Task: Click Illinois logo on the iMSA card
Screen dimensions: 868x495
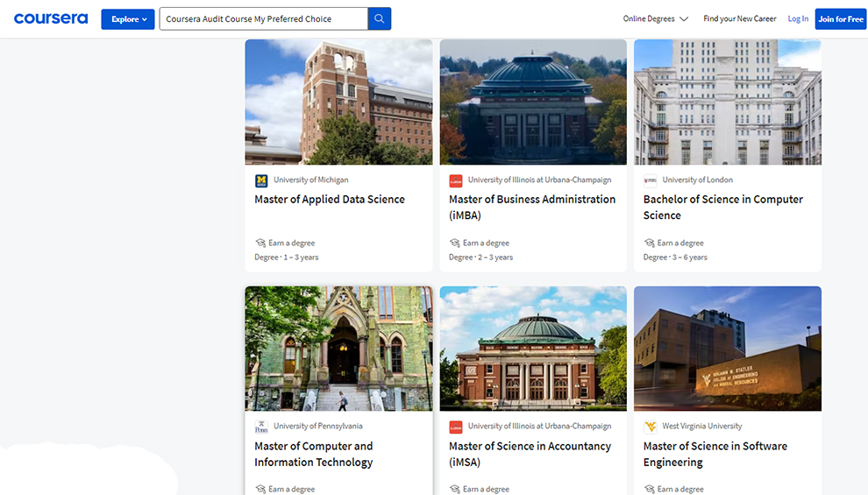Action: click(x=456, y=427)
